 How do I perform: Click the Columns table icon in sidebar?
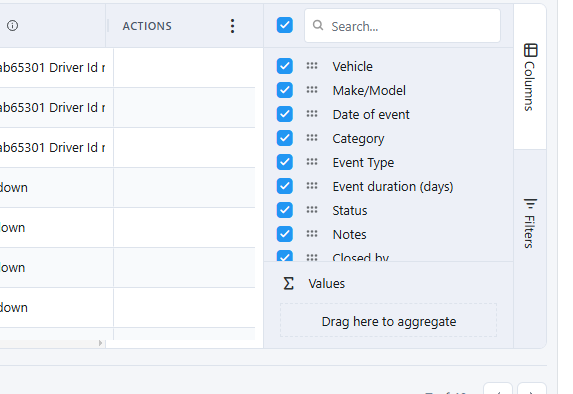[x=531, y=50]
